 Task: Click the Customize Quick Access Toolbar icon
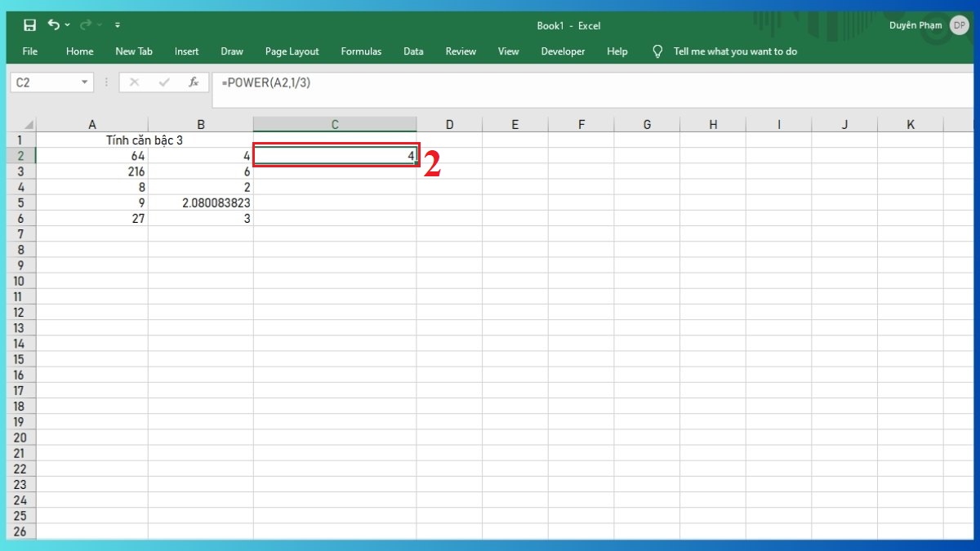(117, 25)
